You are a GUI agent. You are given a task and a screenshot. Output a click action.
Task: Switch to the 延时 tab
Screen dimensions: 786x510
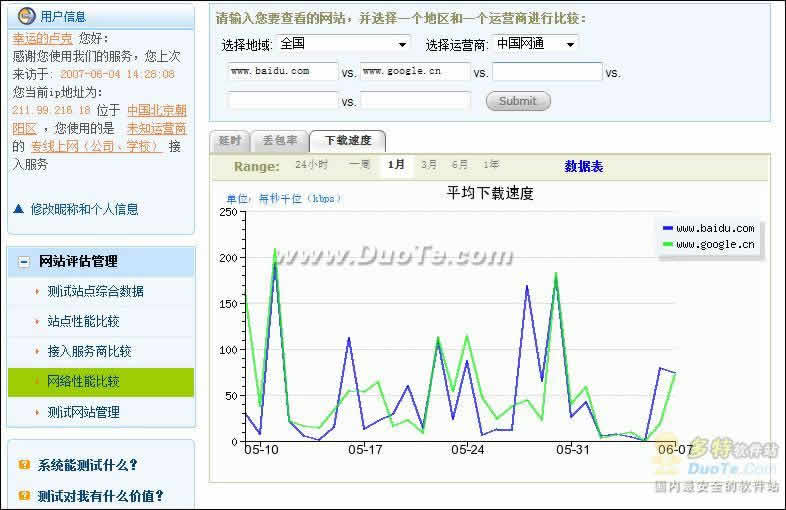[x=230, y=141]
